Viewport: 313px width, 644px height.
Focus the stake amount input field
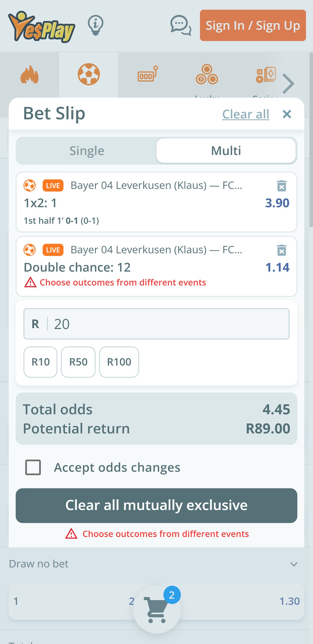click(x=169, y=324)
